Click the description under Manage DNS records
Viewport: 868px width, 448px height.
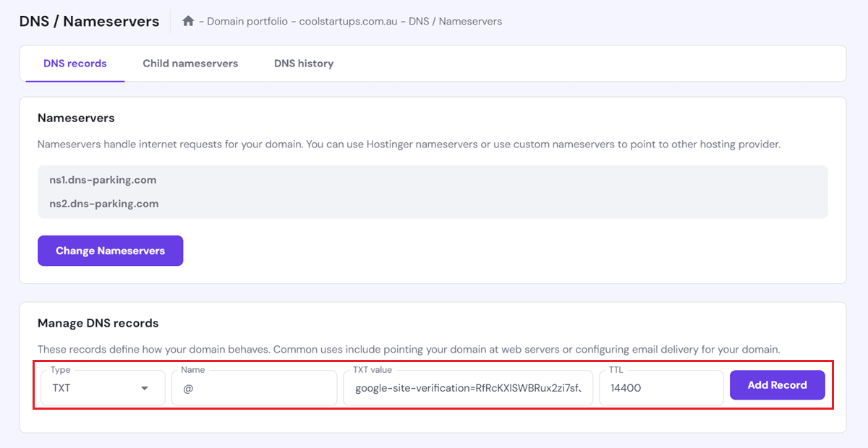tap(409, 350)
